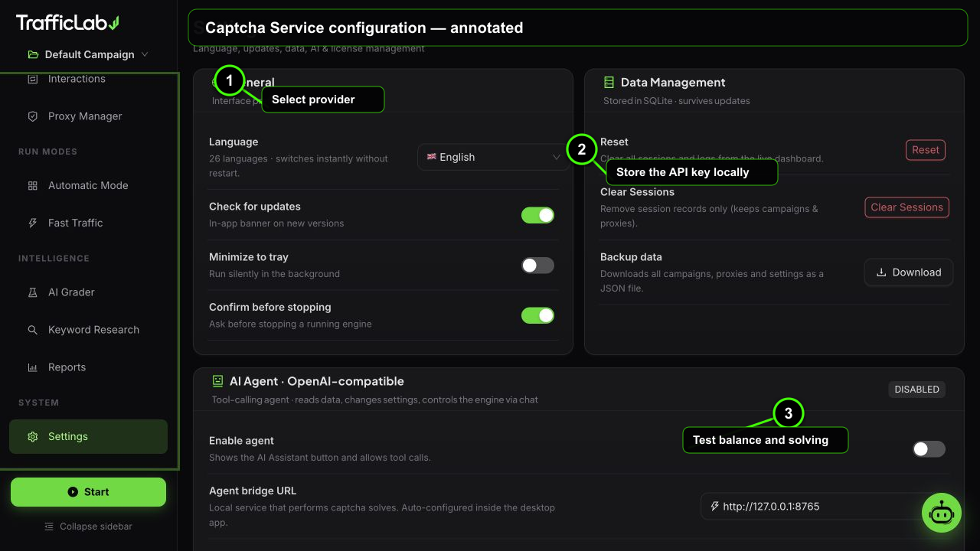
Task: Click the Backup data label
Action: coord(631,257)
